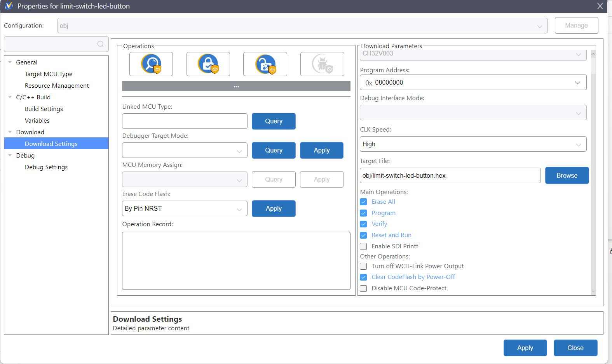The width and height of the screenshot is (612, 364).
Task: Open the Debug Interface Mode dropdown
Action: click(x=473, y=113)
